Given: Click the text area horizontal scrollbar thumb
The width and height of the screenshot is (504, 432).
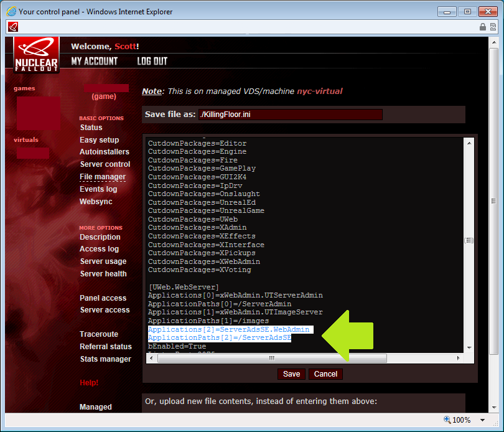Looking at the screenshot, I should [271, 359].
